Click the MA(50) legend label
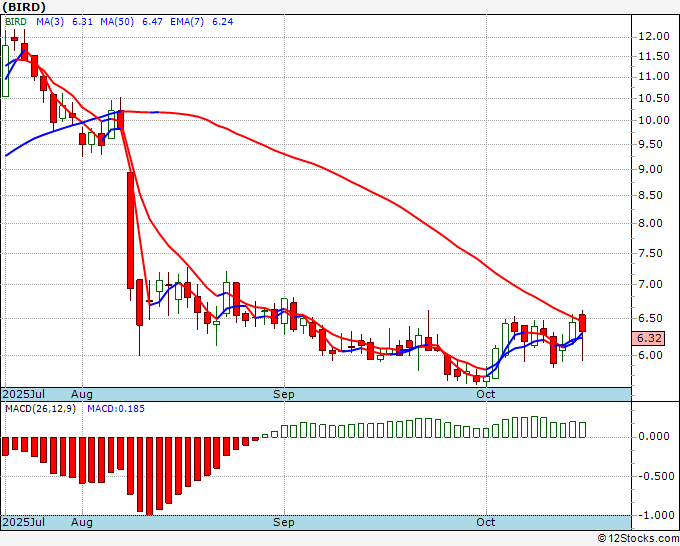The image size is (680, 546). click(x=117, y=22)
